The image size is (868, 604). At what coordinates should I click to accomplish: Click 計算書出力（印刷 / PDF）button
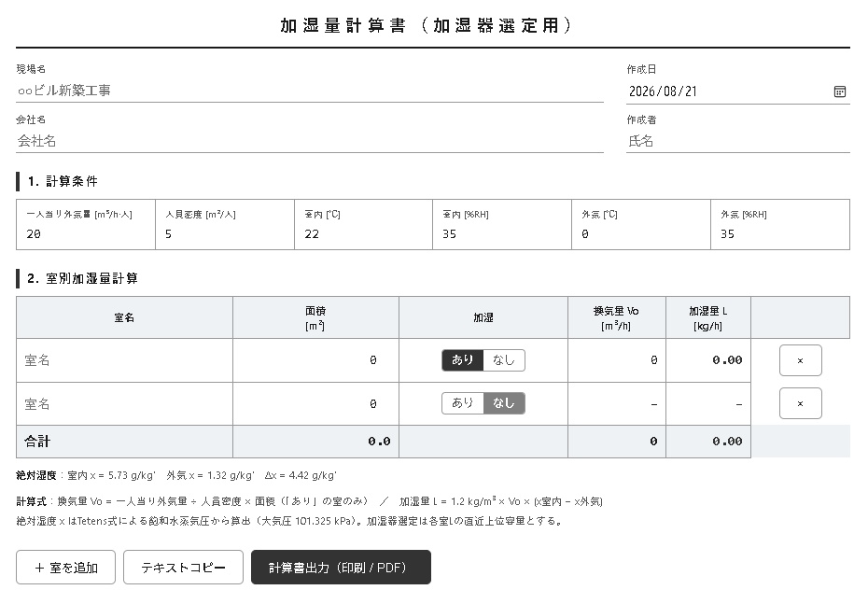coord(341,567)
